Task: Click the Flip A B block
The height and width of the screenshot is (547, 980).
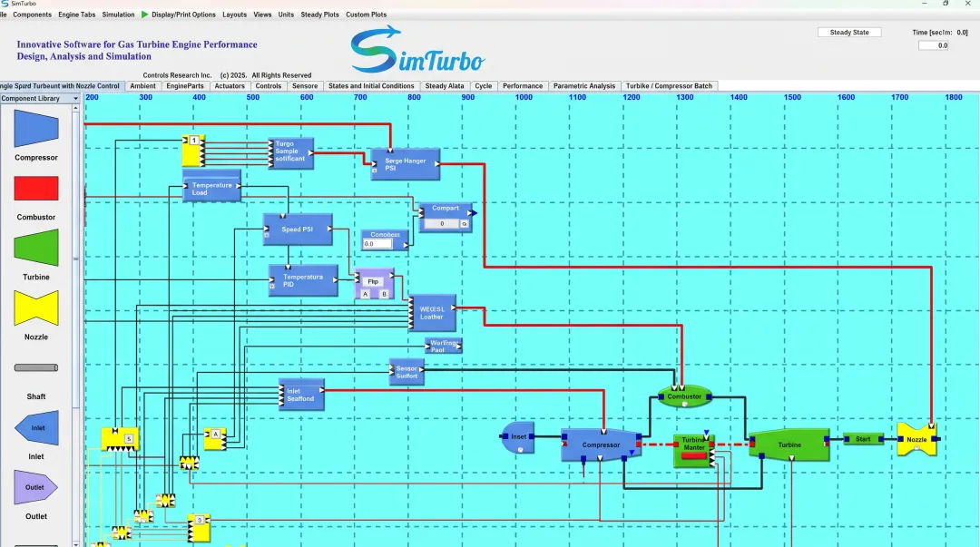Action: coord(374,285)
